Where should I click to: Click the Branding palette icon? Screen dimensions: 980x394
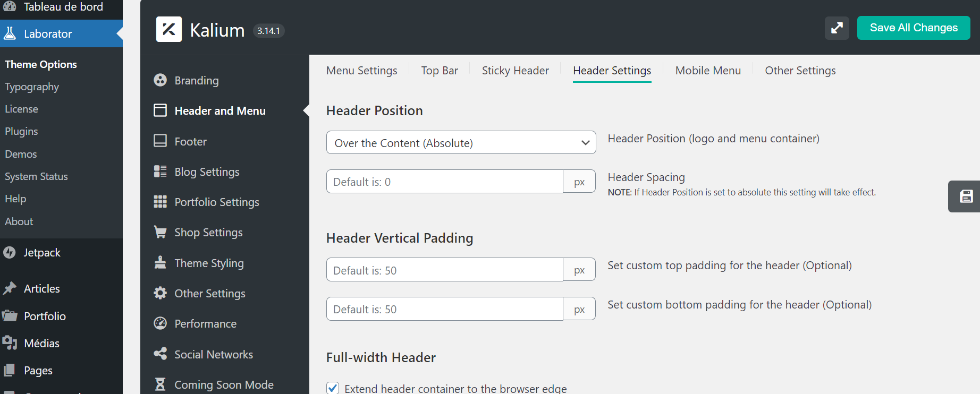[160, 80]
